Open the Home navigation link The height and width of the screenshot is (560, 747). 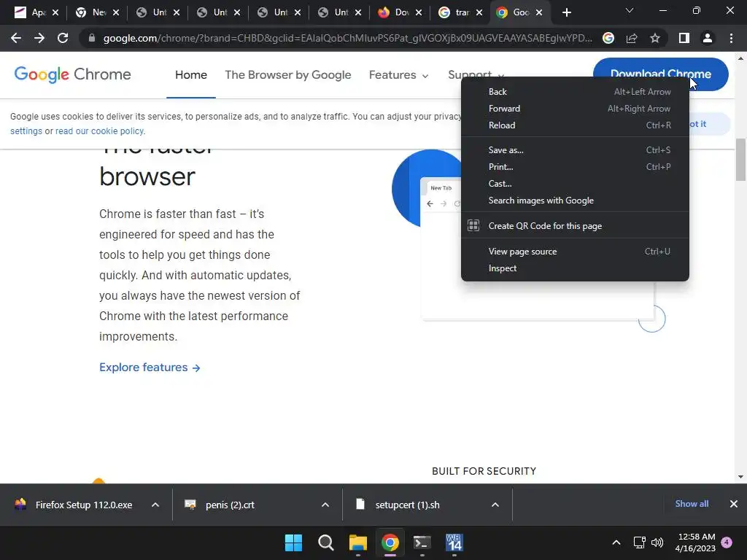pyautogui.click(x=191, y=75)
